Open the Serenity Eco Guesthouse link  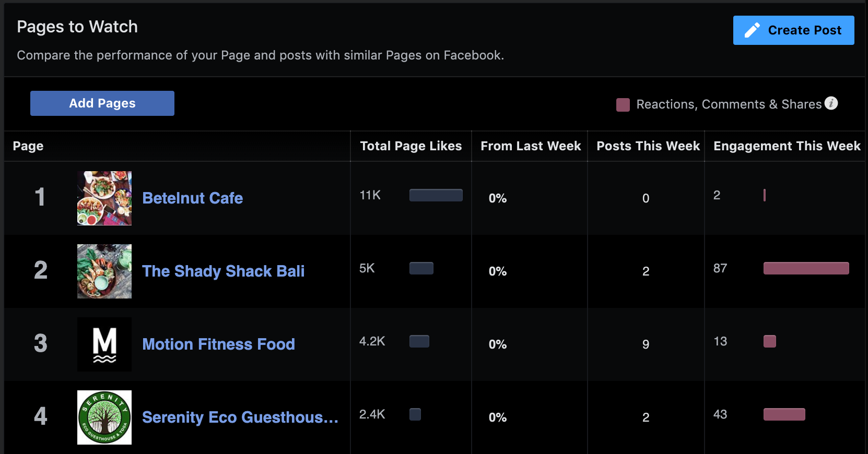(x=240, y=417)
